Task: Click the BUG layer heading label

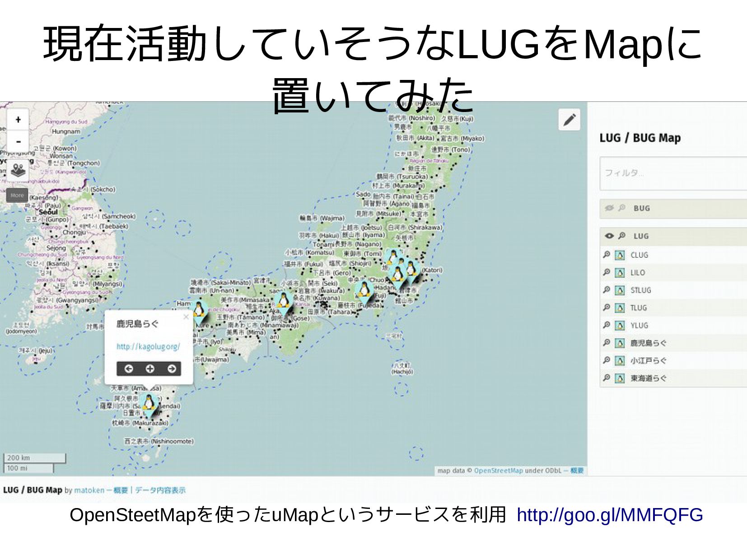Action: click(x=641, y=209)
